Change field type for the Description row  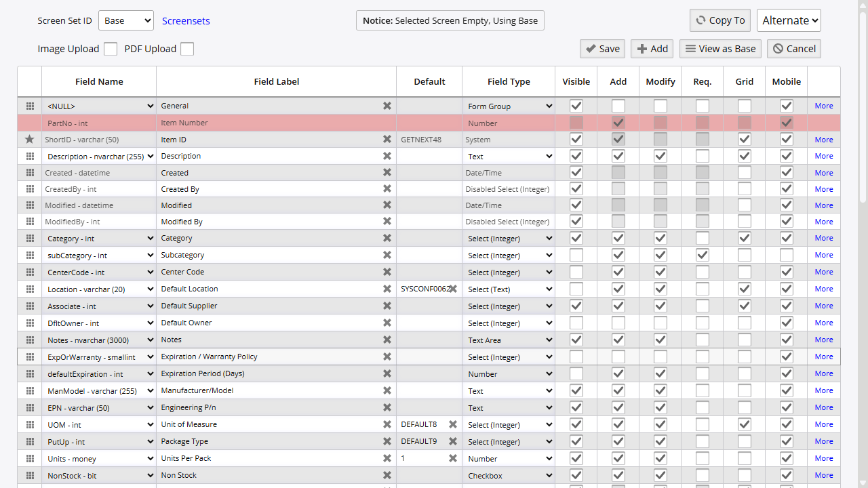[x=509, y=157]
